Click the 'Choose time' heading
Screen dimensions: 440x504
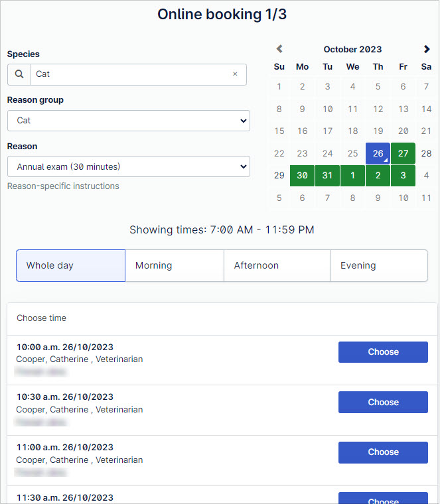(x=42, y=318)
